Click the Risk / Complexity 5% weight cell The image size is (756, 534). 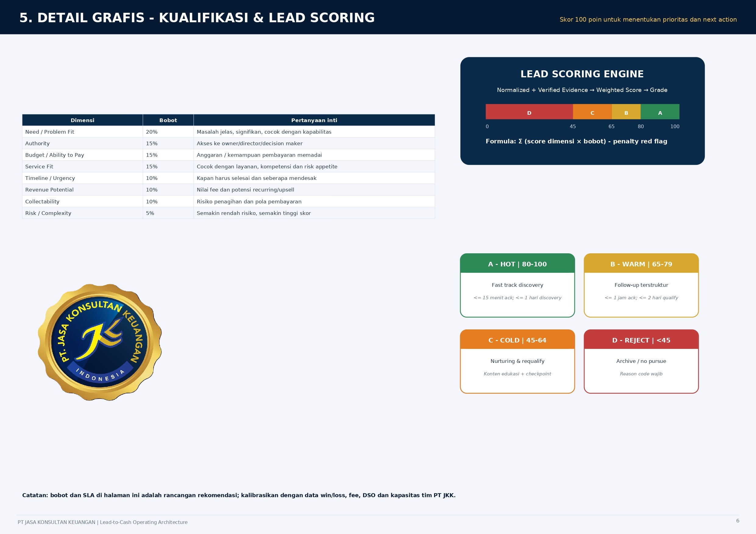click(x=168, y=213)
